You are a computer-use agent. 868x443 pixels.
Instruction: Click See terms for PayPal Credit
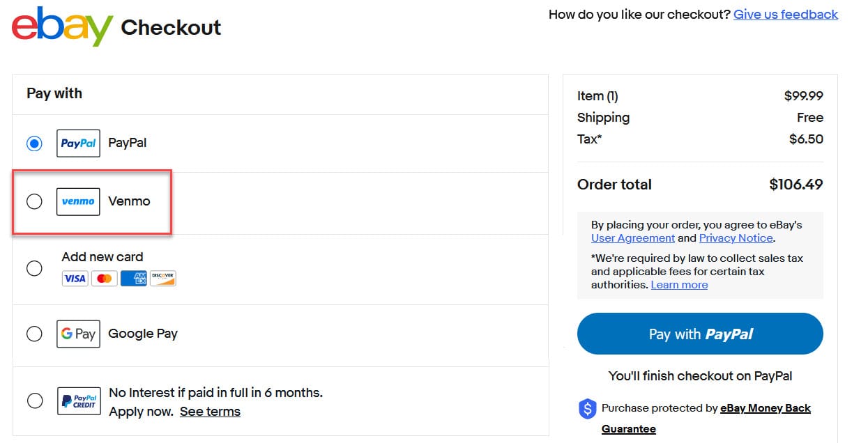point(210,412)
